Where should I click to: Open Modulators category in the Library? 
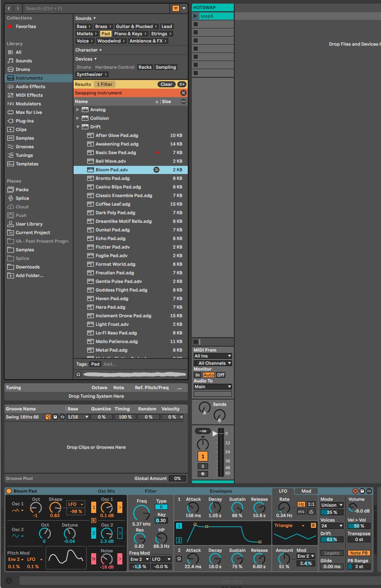(28, 103)
